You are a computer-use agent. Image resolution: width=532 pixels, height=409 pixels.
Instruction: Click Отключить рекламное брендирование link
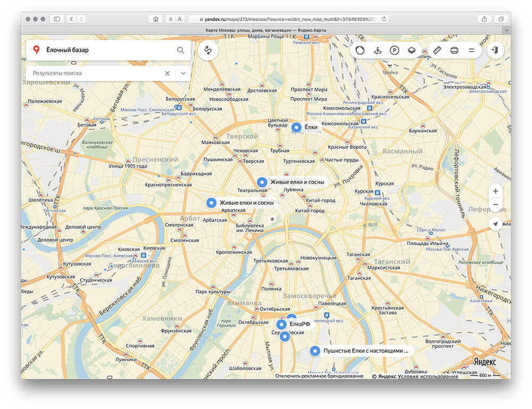[x=319, y=376]
